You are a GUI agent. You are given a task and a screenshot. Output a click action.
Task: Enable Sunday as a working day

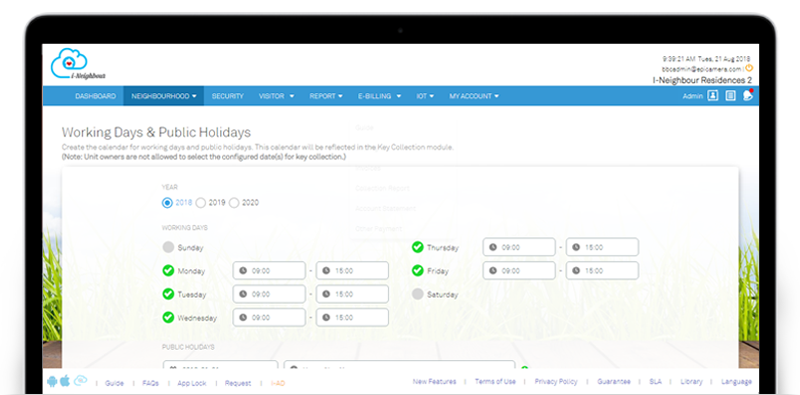[168, 248]
